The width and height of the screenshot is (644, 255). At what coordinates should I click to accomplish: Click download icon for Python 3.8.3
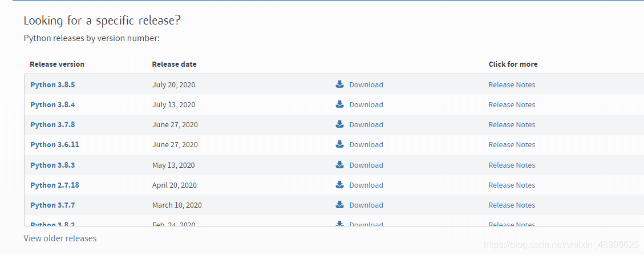[339, 165]
